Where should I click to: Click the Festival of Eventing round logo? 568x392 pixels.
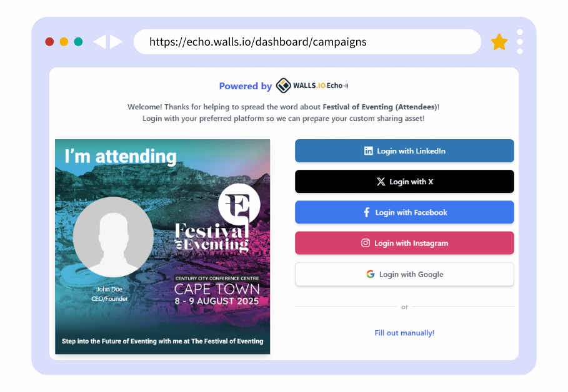click(x=239, y=203)
